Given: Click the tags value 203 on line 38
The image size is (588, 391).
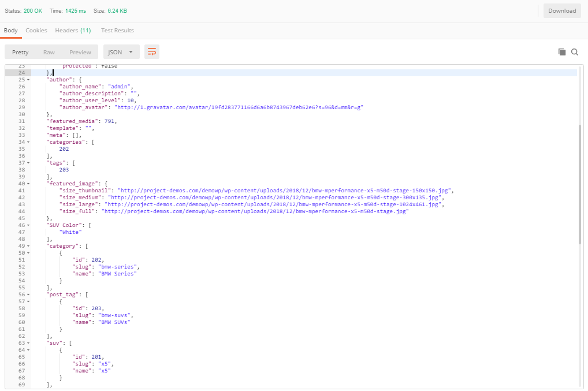Looking at the screenshot, I should click(x=64, y=170).
